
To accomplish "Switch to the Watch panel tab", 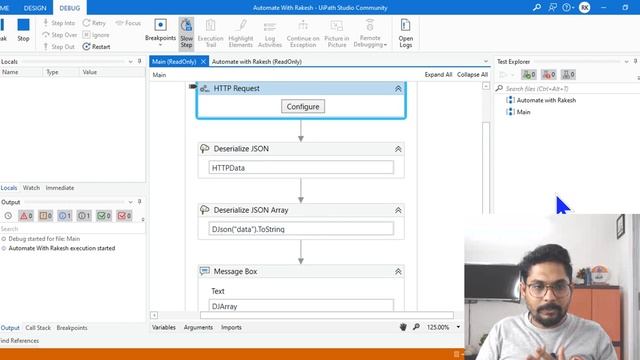I will click(31, 188).
